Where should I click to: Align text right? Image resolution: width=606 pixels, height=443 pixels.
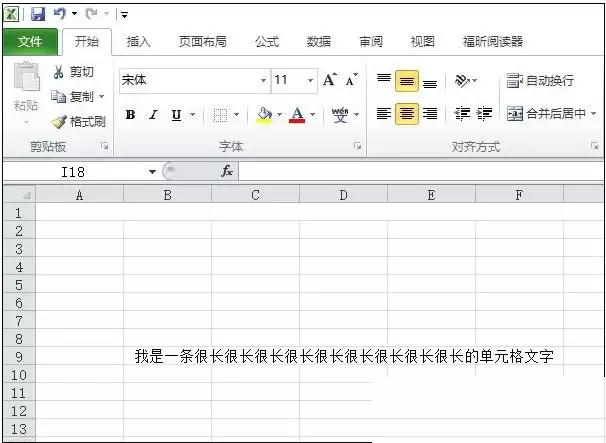point(430,114)
